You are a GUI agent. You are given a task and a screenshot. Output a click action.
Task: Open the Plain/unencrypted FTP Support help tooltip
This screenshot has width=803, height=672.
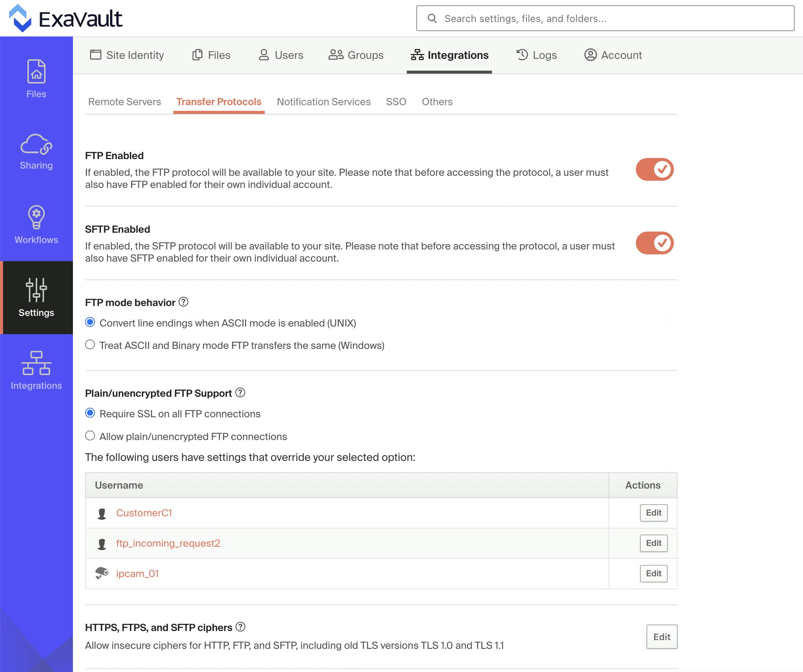[240, 393]
